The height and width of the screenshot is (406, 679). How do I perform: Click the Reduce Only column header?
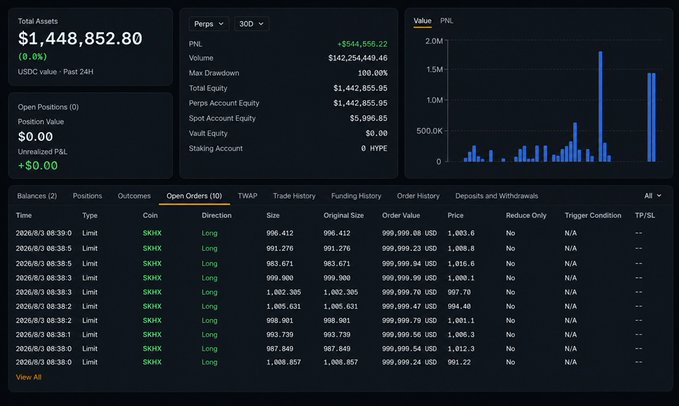[526, 215]
